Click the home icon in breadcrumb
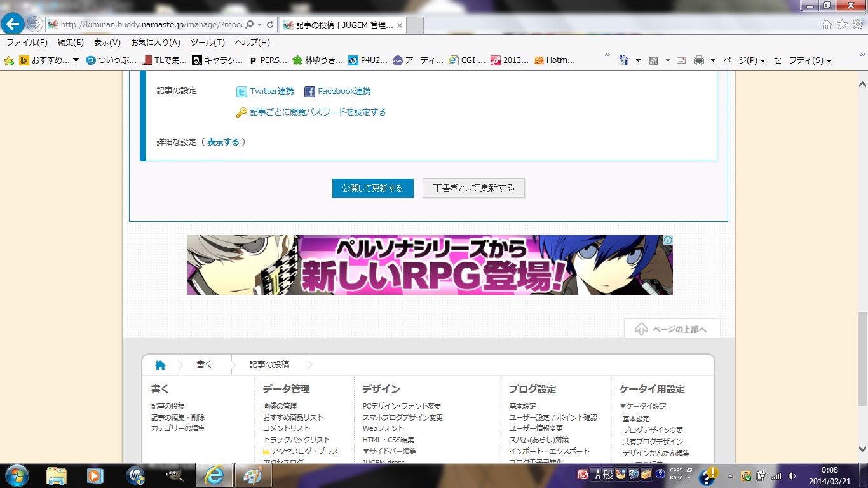The height and width of the screenshot is (488, 868). 160,365
